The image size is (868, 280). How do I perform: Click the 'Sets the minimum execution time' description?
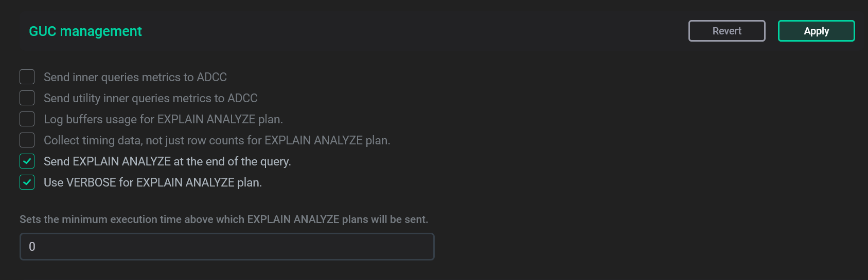click(224, 219)
